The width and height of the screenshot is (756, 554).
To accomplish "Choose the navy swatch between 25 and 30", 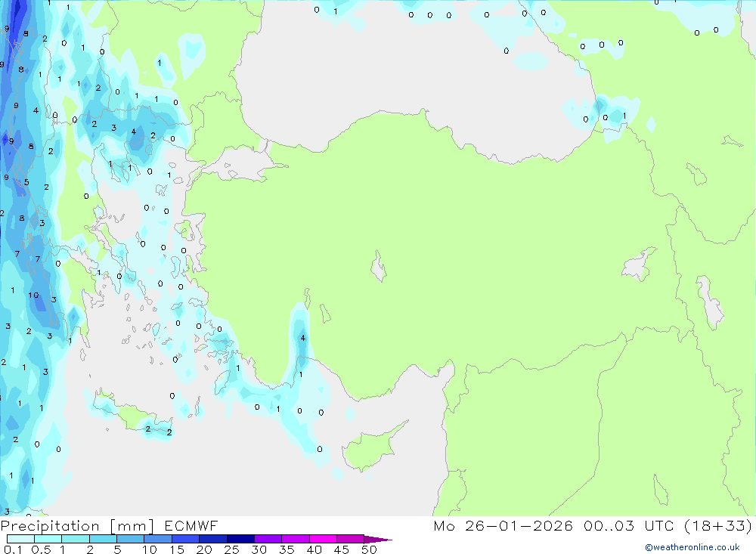I will (x=240, y=539).
